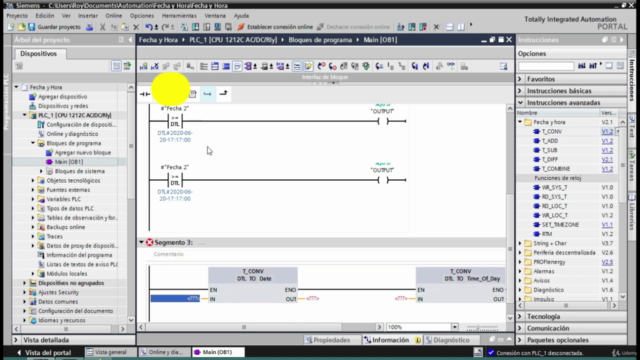
Task: Collapse Segmento 3 network
Action: (141, 242)
